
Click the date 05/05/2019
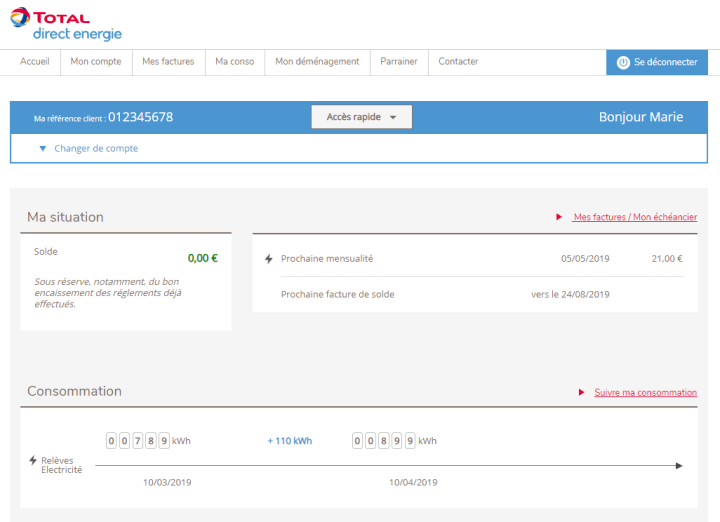click(585, 258)
